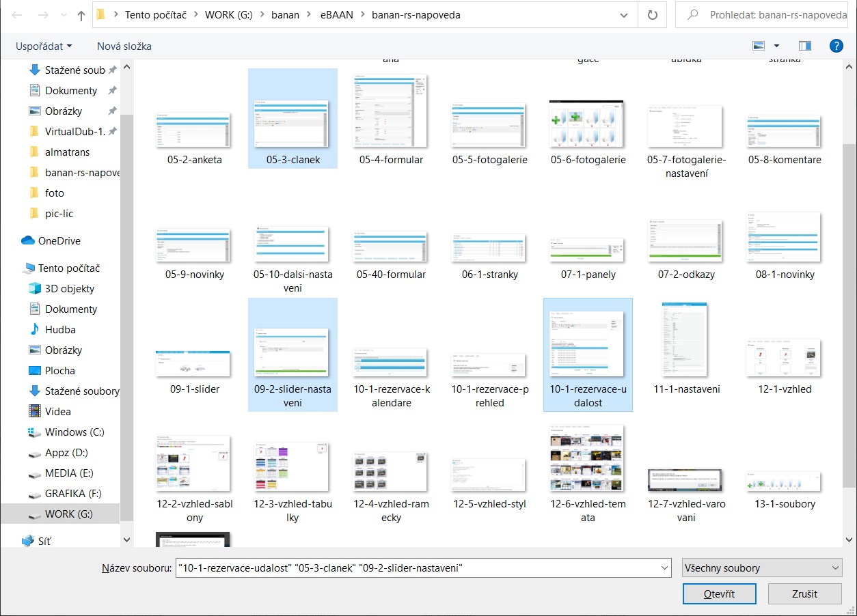
Task: Click the Refresh button in address bar
Action: point(652,15)
